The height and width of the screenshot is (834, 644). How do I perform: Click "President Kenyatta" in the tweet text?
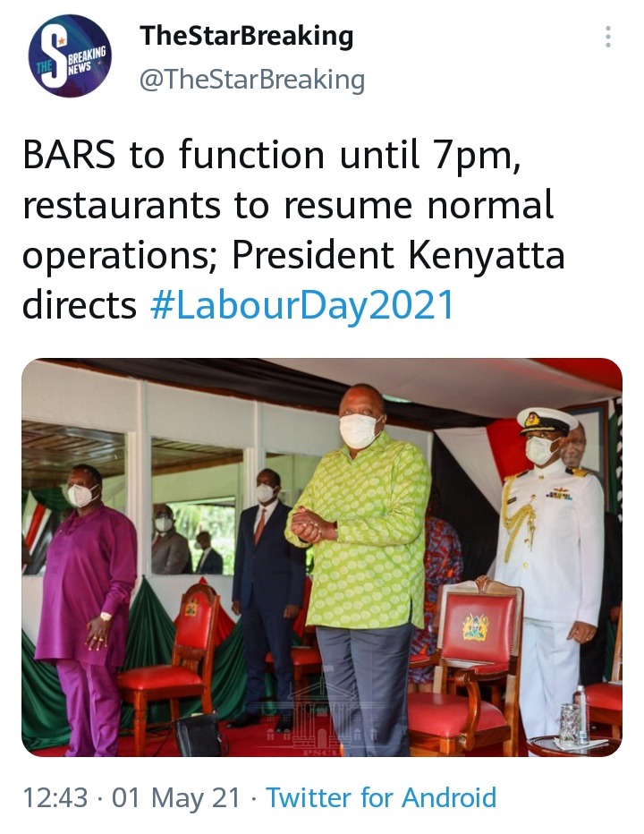(398, 255)
